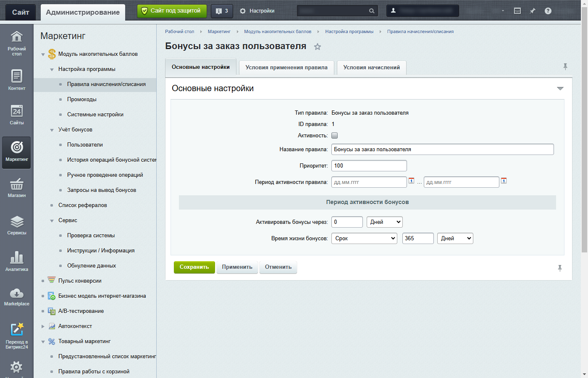Open the Магазин sidebar section

(16, 187)
